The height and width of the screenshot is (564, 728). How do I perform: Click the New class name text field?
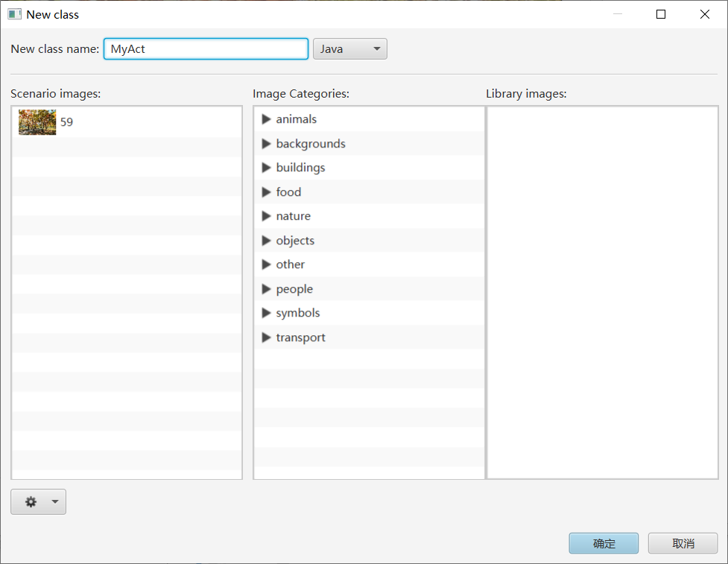206,49
